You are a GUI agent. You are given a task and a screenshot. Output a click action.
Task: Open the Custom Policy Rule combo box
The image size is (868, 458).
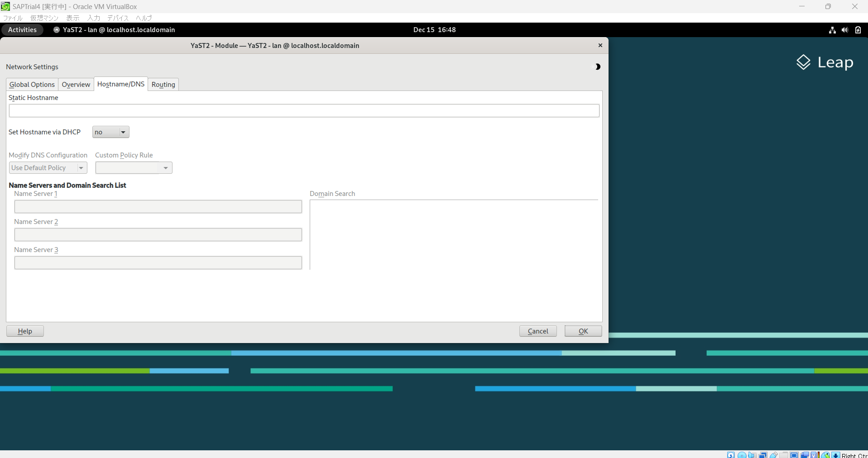click(134, 168)
